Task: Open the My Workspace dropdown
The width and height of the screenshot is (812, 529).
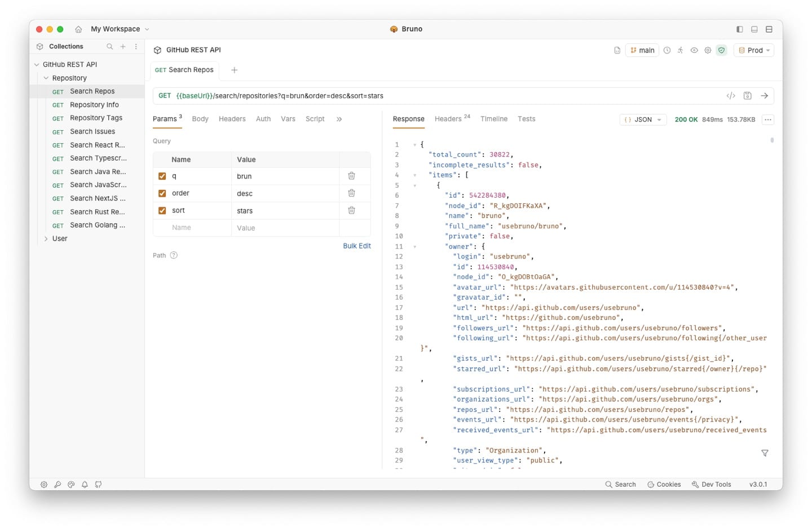Action: (x=120, y=29)
